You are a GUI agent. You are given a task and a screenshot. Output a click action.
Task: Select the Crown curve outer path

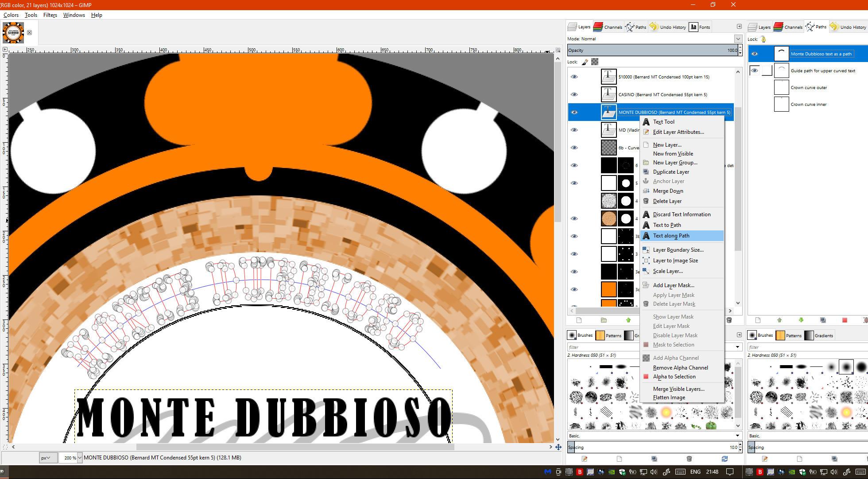[809, 88]
